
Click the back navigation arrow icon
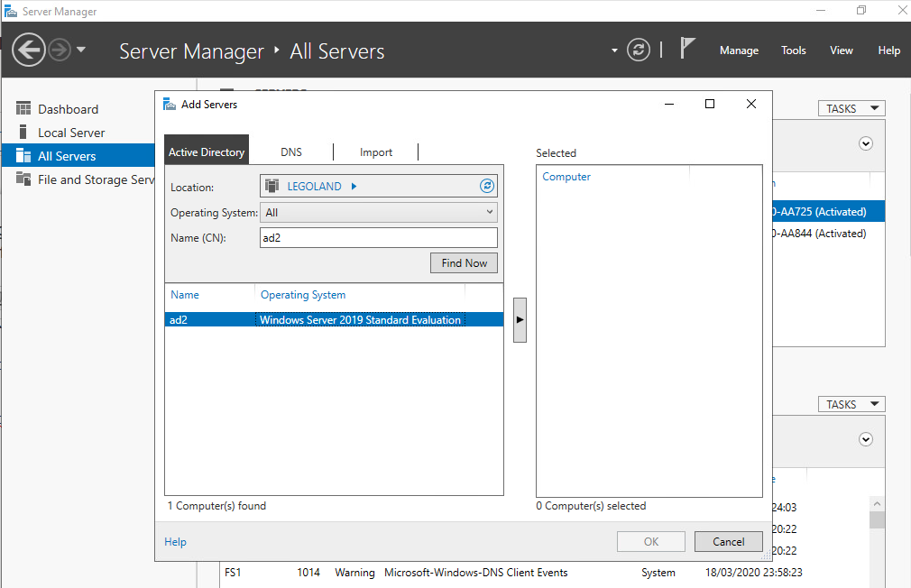29,50
